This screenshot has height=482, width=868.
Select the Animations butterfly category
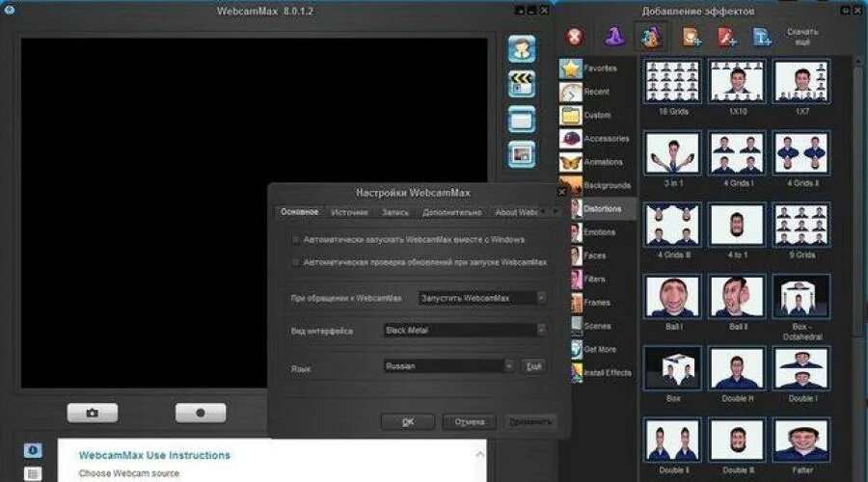597,162
